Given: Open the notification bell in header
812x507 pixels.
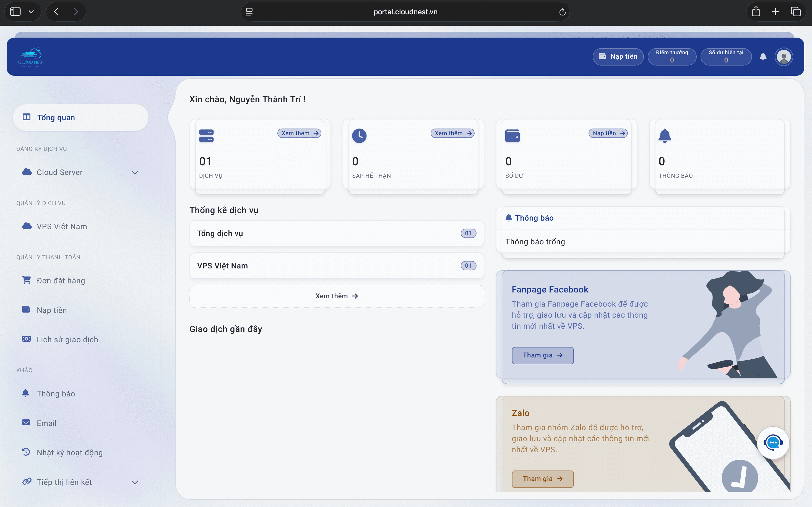Looking at the screenshot, I should click(x=763, y=56).
